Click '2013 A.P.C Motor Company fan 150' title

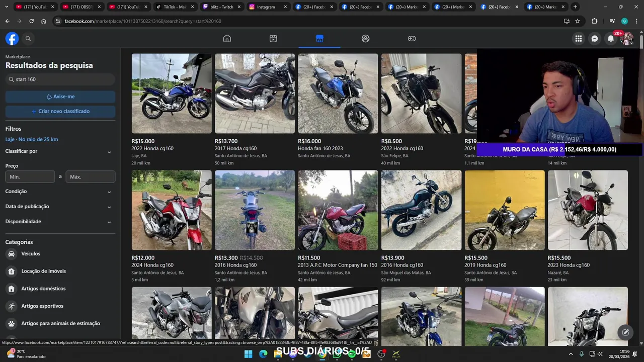[x=338, y=265]
